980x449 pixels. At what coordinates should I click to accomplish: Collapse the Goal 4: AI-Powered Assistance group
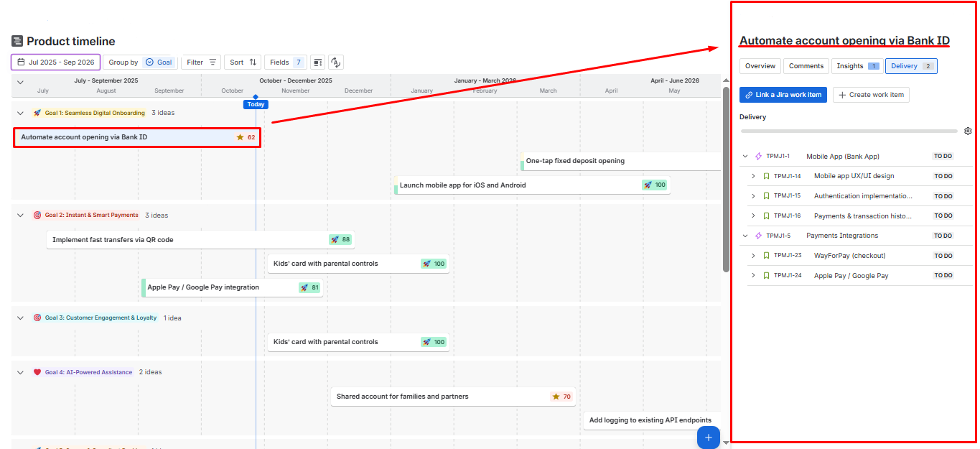pos(20,372)
